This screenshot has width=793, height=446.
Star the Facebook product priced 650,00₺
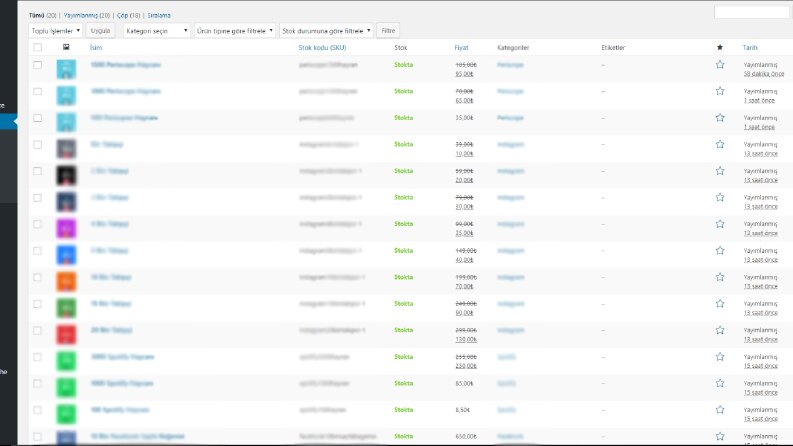point(720,436)
